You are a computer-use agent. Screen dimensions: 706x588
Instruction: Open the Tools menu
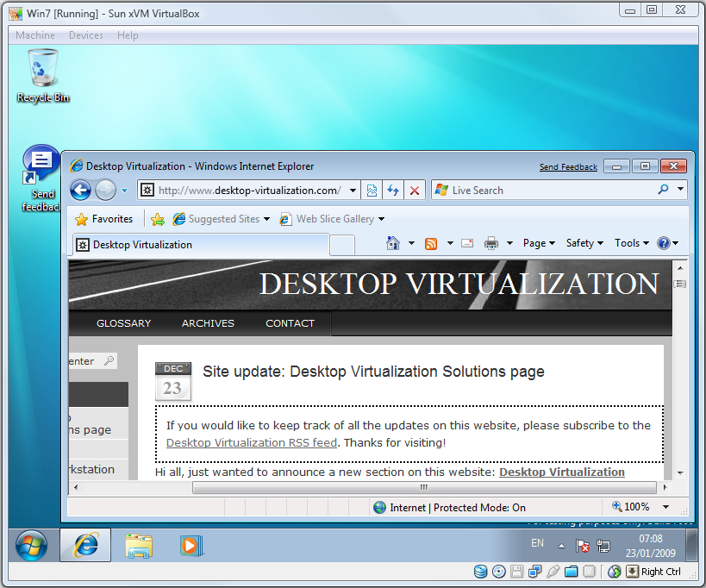click(632, 243)
